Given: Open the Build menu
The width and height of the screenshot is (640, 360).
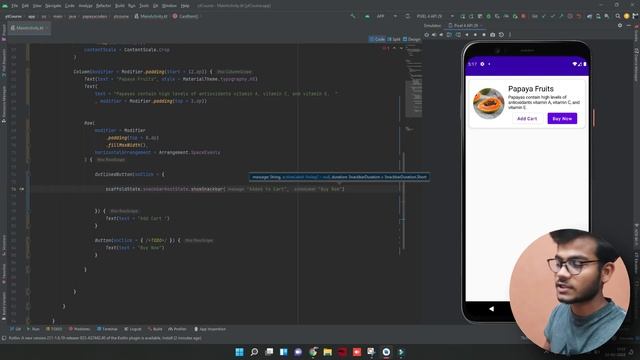Looking at the screenshot, I should click(120, 6).
